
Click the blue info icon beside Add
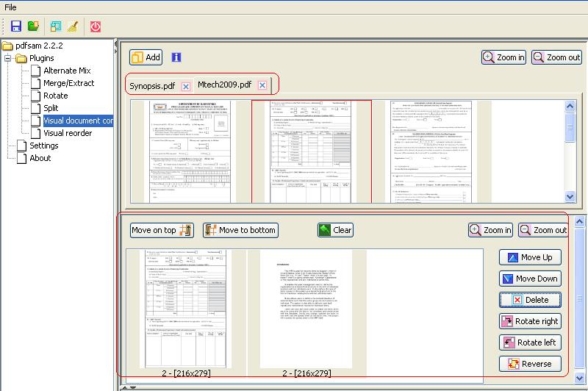pyautogui.click(x=176, y=57)
